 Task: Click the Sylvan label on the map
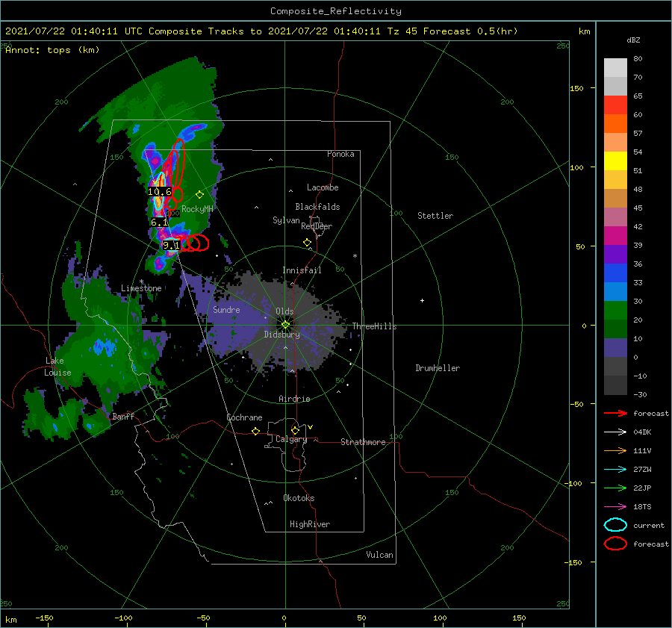pos(286,220)
